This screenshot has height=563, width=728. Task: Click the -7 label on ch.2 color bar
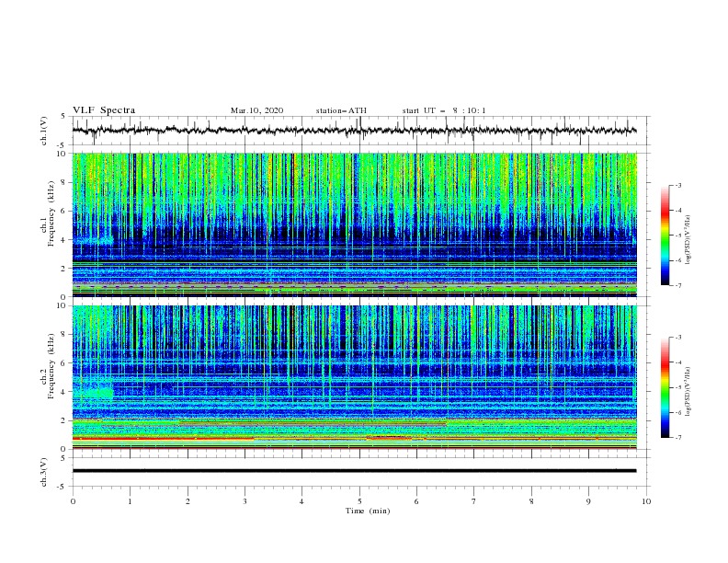pos(678,438)
